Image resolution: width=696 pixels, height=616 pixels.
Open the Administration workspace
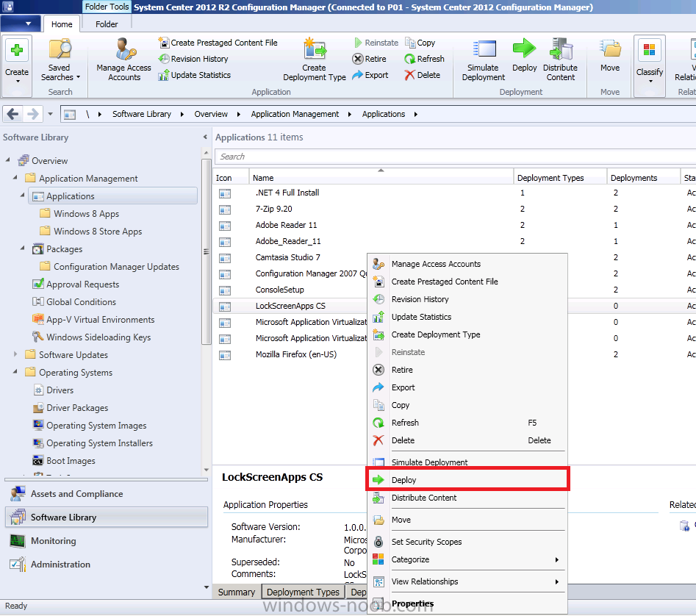pyautogui.click(x=107, y=564)
